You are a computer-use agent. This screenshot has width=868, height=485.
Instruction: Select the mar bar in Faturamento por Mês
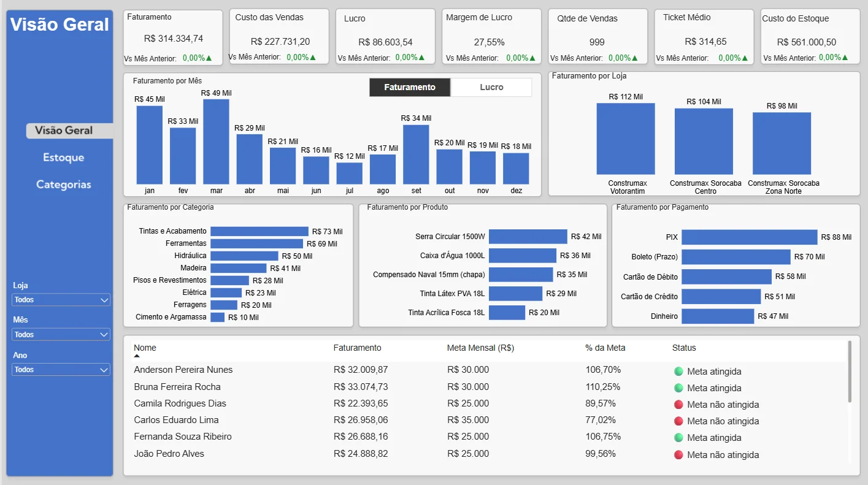pos(217,142)
